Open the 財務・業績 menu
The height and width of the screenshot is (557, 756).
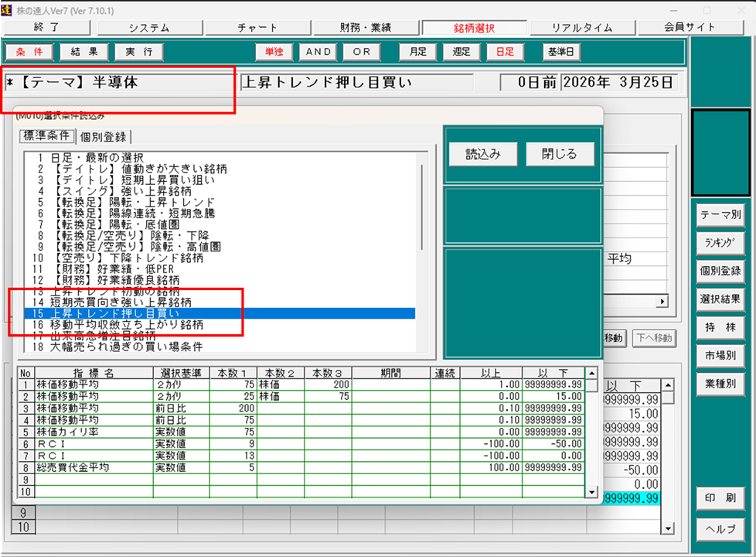366,27
